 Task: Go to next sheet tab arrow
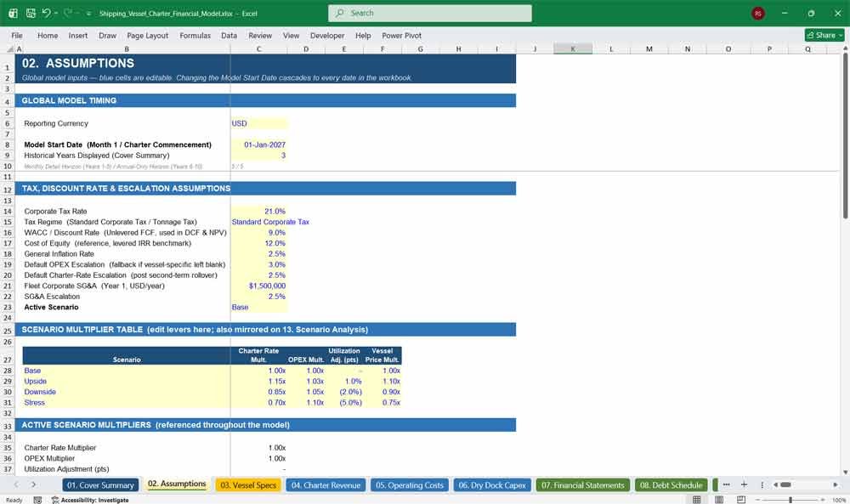34,484
